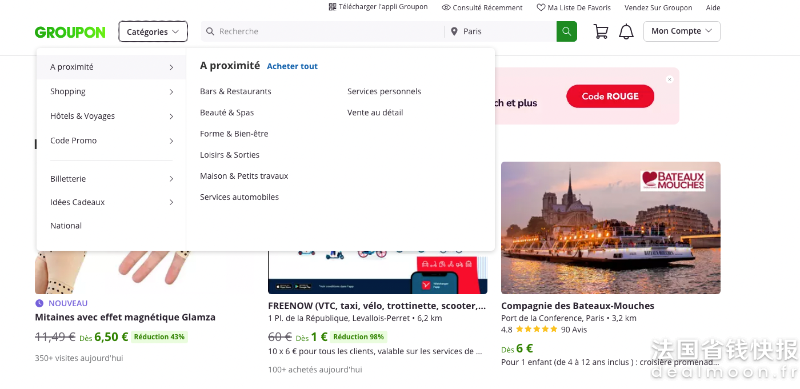Click Compagnie des Bateaux-Mouches title
The height and width of the screenshot is (389, 800).
[578, 306]
